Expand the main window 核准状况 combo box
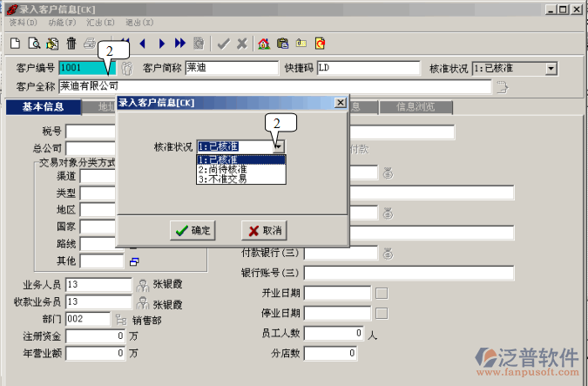Screen dimensions: 588x386 click(x=551, y=68)
